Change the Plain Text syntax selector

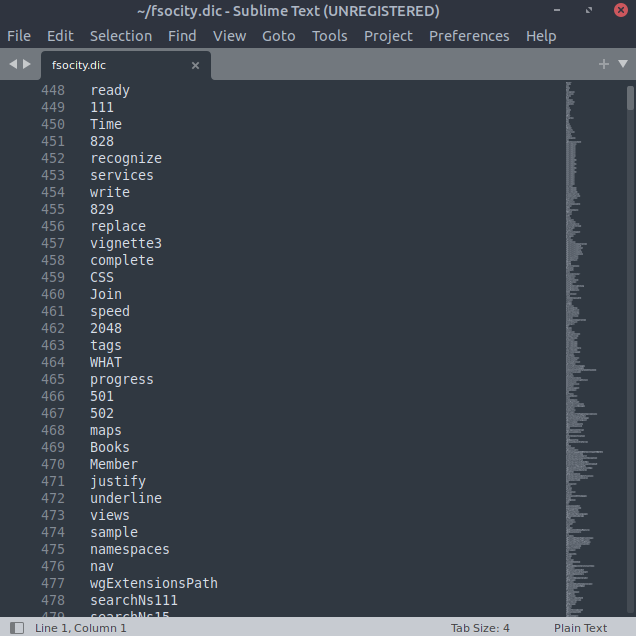[x=580, y=628]
